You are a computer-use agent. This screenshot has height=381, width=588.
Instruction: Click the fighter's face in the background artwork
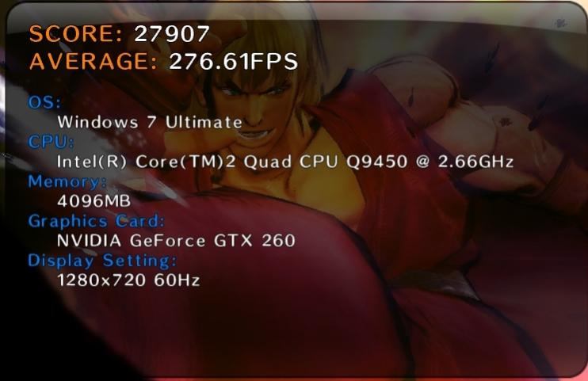(x=259, y=105)
